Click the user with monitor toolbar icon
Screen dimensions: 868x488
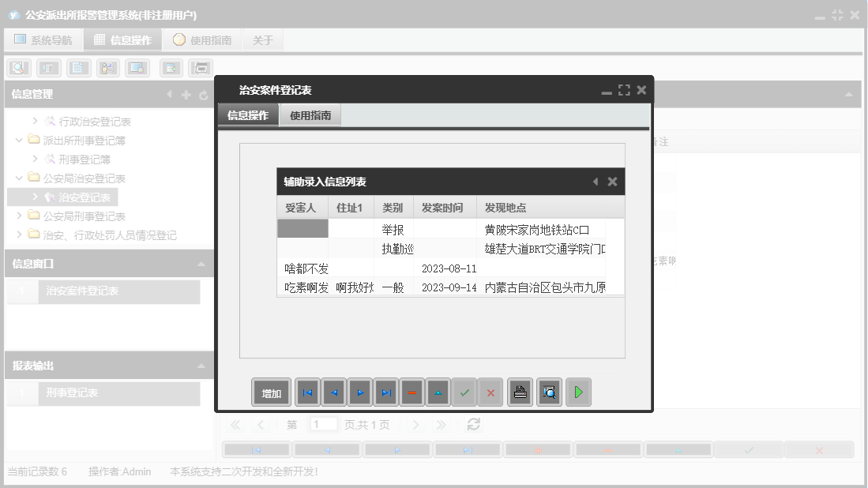coord(108,68)
